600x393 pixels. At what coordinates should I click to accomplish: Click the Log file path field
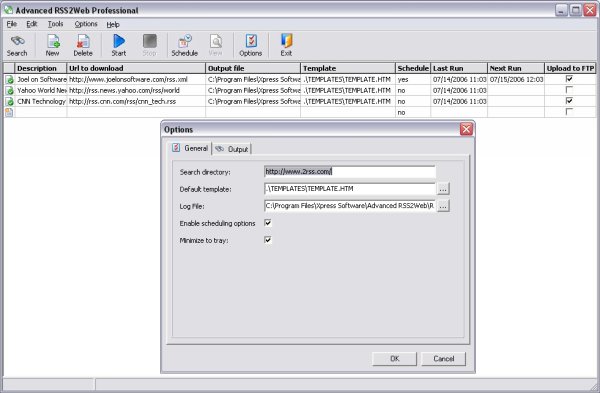(x=349, y=206)
